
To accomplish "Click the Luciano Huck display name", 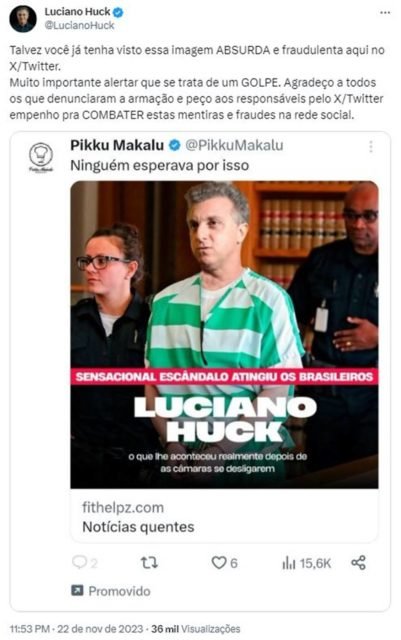I will 77,12.
